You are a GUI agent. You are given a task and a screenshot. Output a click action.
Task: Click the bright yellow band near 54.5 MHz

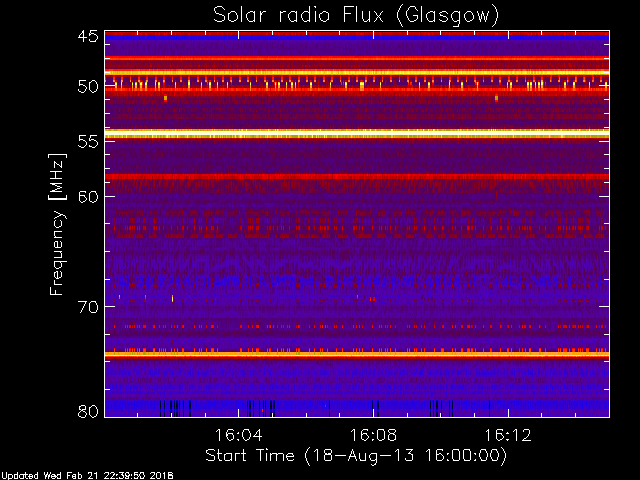pyautogui.click(x=357, y=133)
